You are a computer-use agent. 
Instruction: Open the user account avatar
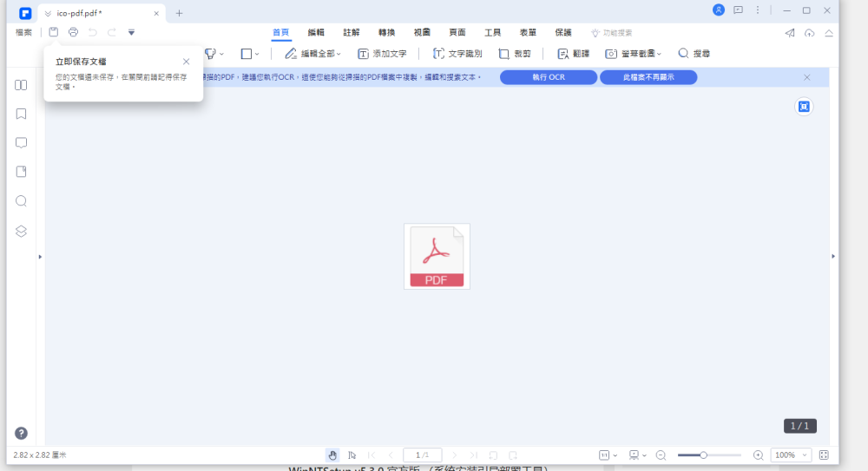(719, 10)
